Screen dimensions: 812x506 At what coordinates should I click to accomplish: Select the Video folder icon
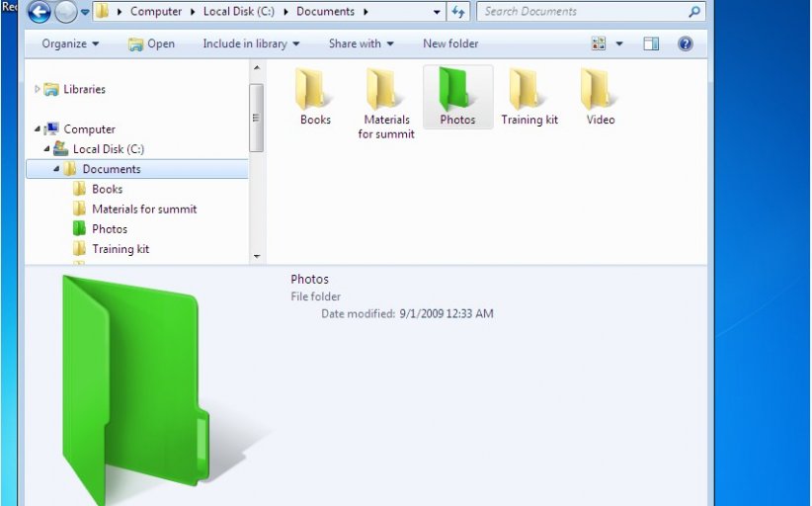click(600, 89)
